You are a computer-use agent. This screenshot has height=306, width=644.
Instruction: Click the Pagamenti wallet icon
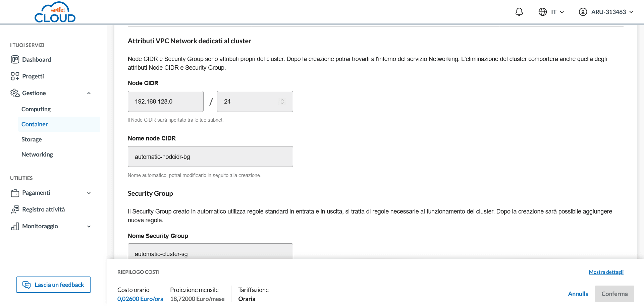tap(15, 193)
